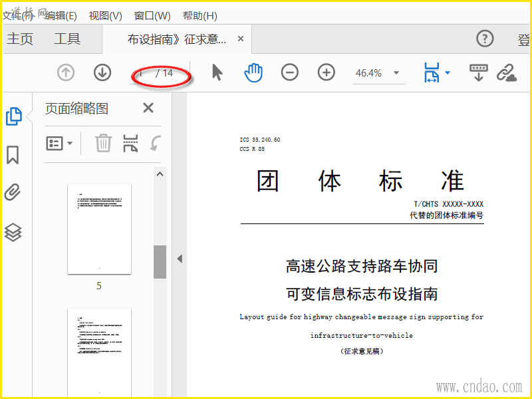Close the 布设指南 document tab
Viewport: 532px width, 399px height.
click(241, 39)
